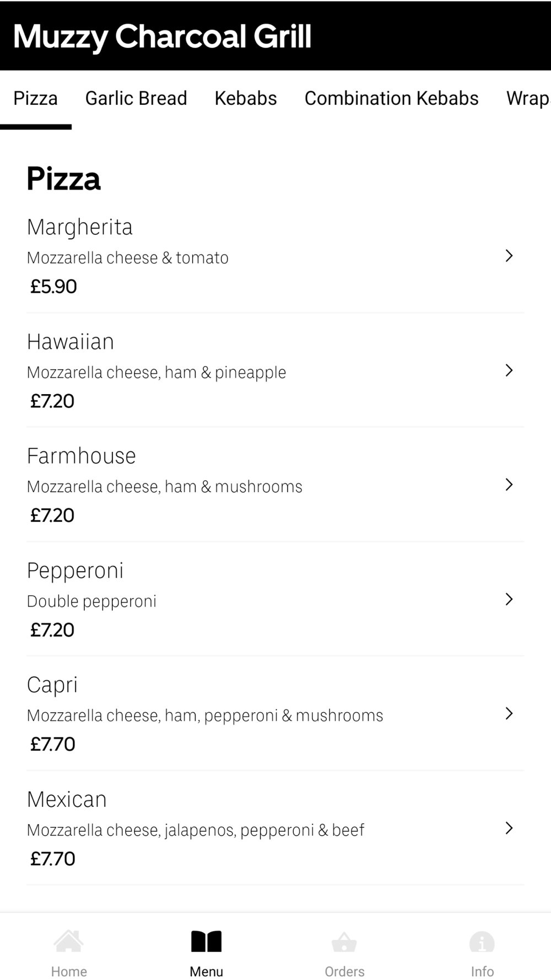Tap the Capri £7.70 price
The width and height of the screenshot is (551, 980).
point(52,744)
